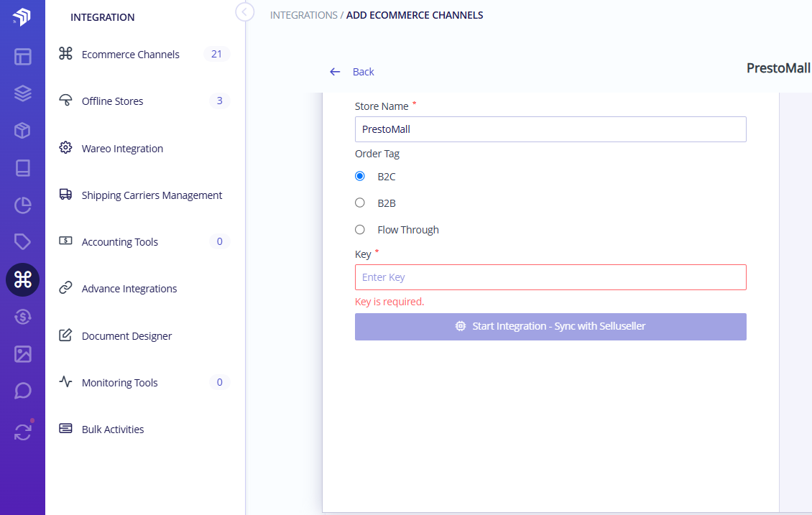Screen dimensions: 812x515
Task: Select the inventory layers icon in the sidebar
Action: (x=22, y=93)
